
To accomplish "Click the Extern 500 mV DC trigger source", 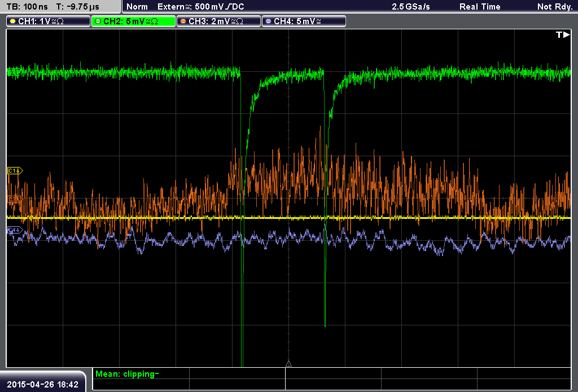I will coord(200,7).
